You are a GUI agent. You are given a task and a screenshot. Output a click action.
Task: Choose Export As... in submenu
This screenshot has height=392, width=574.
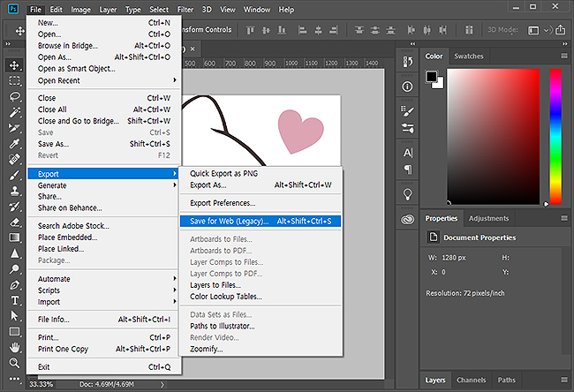261,185
